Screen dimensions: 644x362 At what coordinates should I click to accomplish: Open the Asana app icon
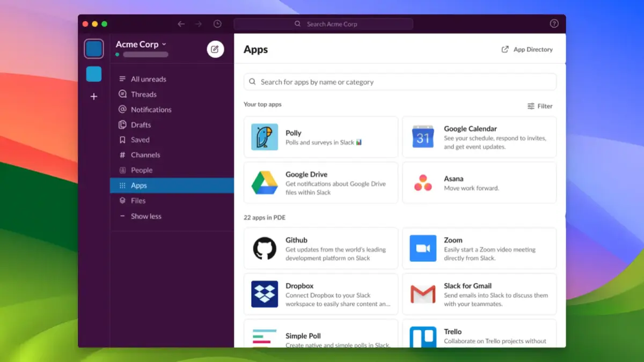(422, 183)
